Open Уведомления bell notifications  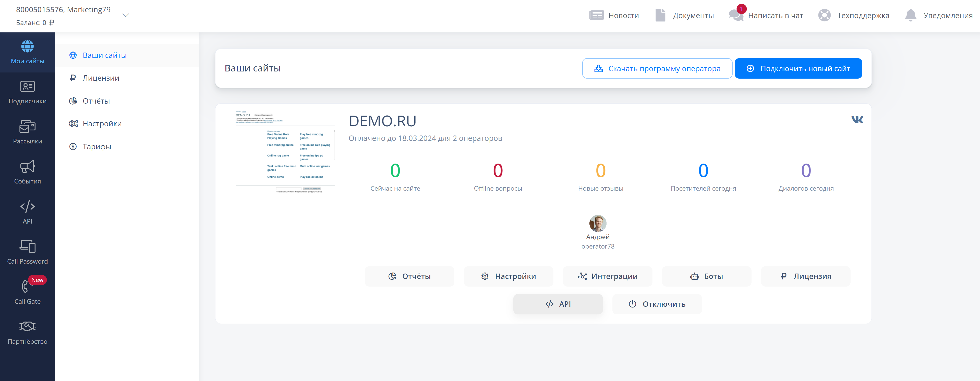[x=939, y=16]
